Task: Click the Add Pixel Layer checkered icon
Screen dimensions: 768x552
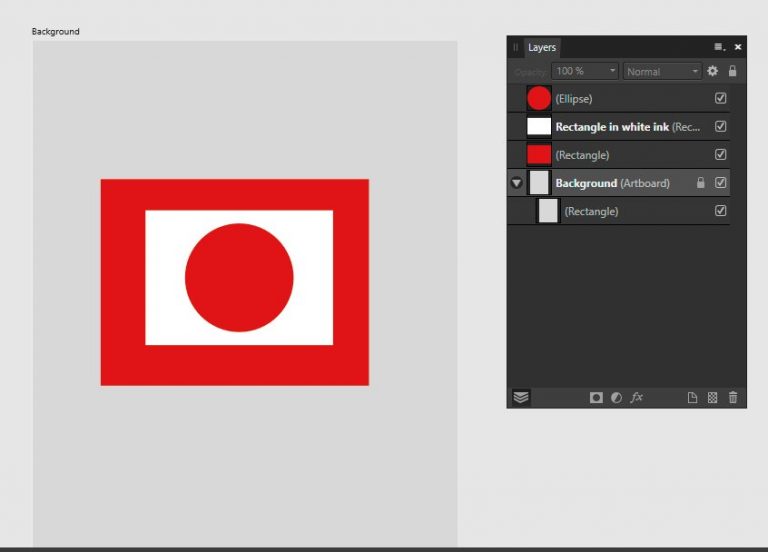Action: (712, 397)
